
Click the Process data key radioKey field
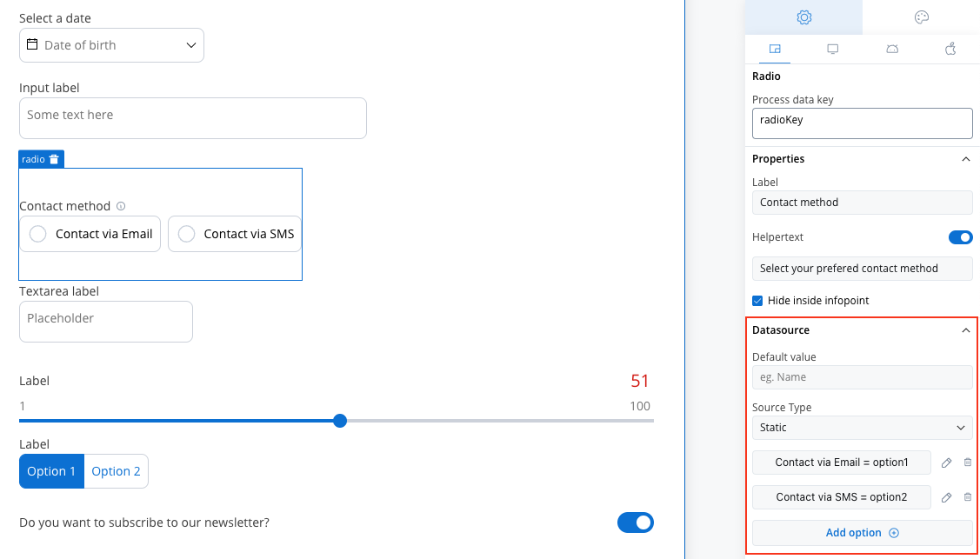point(863,123)
